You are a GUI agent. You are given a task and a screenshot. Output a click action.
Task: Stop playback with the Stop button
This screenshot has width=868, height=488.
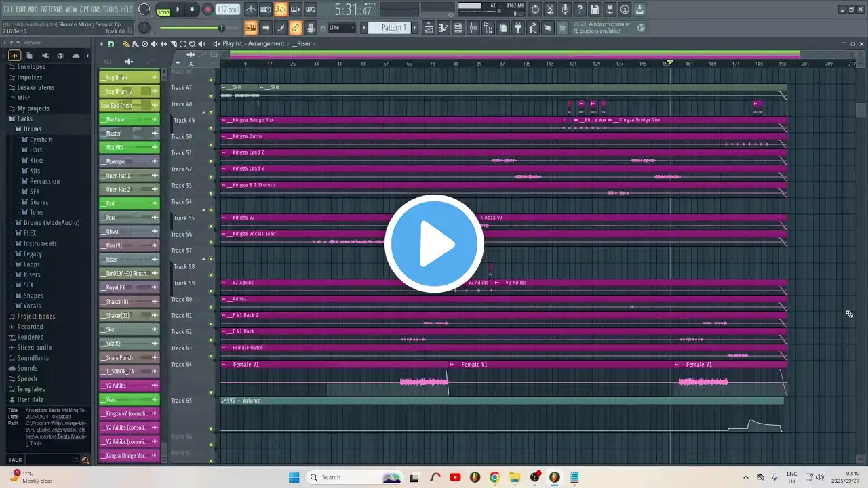193,9
